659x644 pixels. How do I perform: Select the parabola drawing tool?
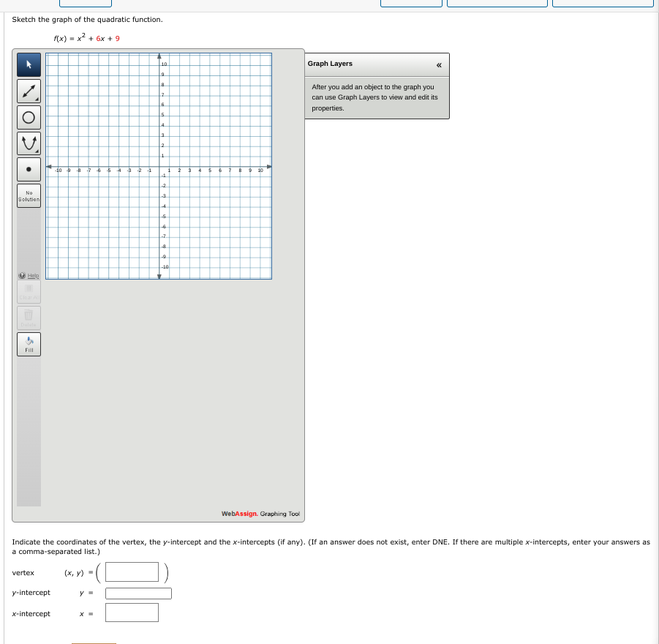[28, 142]
